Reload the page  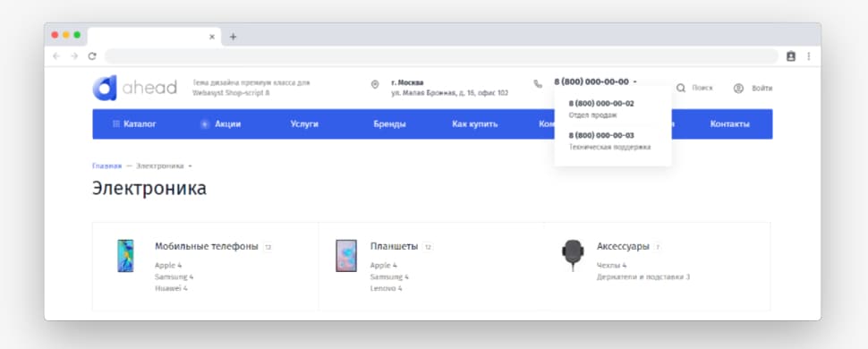coord(92,56)
